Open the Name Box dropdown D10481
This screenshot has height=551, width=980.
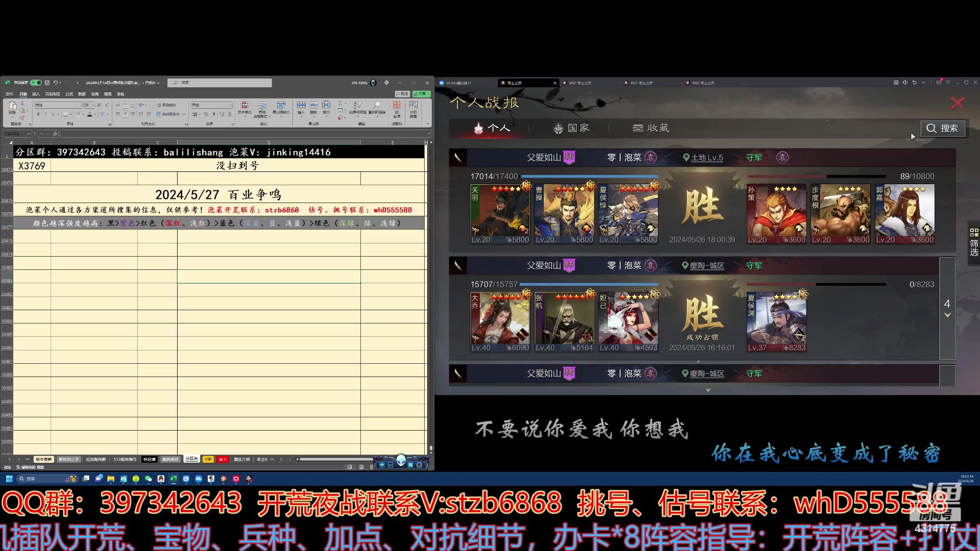pos(29,134)
